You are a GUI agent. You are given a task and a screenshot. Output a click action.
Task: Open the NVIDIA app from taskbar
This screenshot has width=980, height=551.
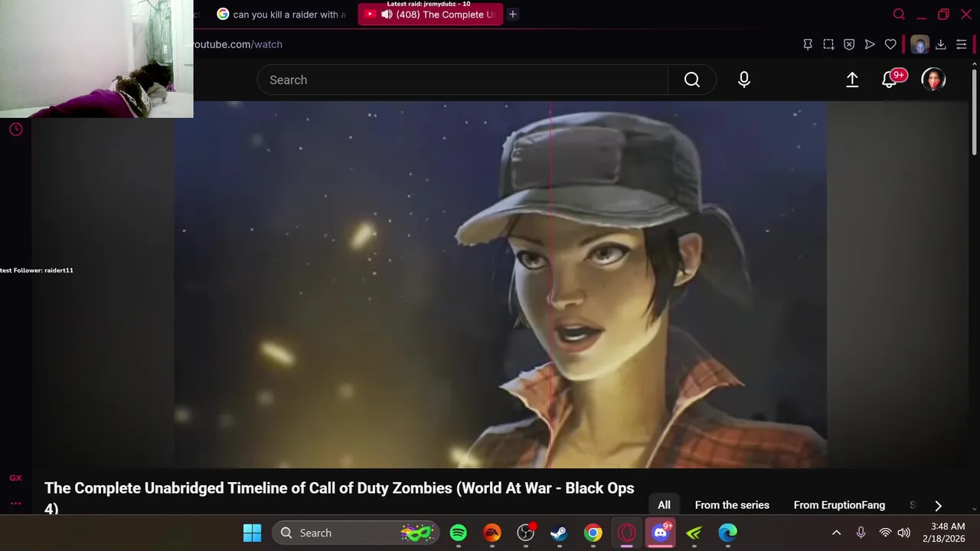pyautogui.click(x=694, y=533)
